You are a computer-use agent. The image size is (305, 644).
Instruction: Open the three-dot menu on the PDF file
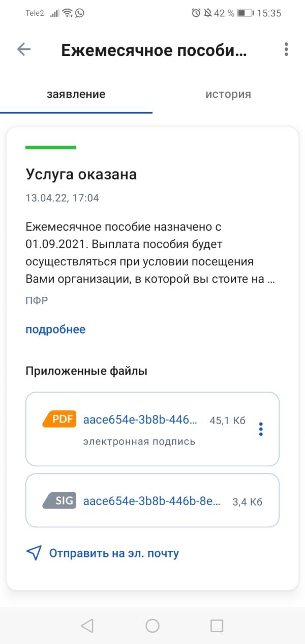[261, 429]
